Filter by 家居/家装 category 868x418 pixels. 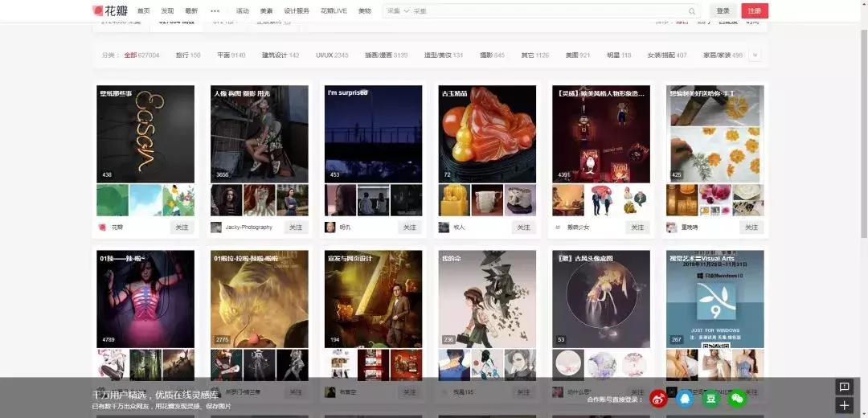tap(723, 55)
